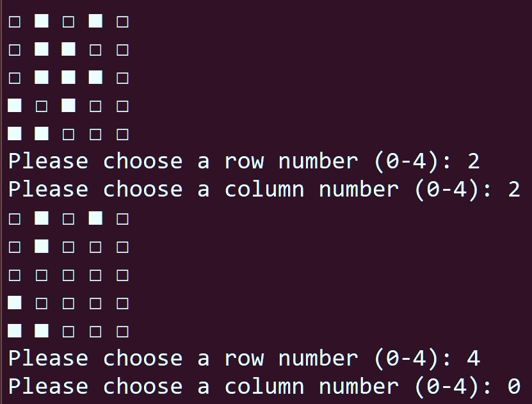
Task: Click upper grid's row 2, column 3 filled square
Action: click(95, 77)
